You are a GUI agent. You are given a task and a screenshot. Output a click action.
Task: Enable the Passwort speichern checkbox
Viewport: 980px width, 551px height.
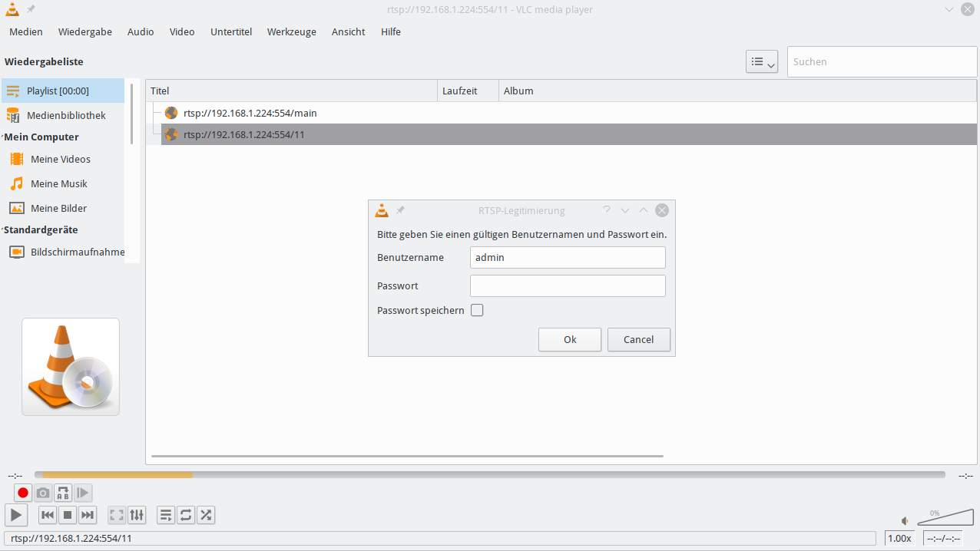point(477,310)
